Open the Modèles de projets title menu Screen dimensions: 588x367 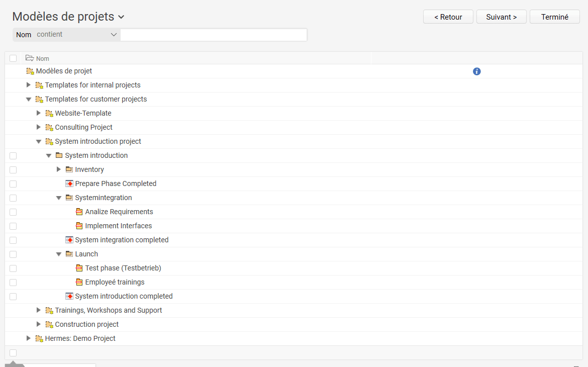[121, 17]
